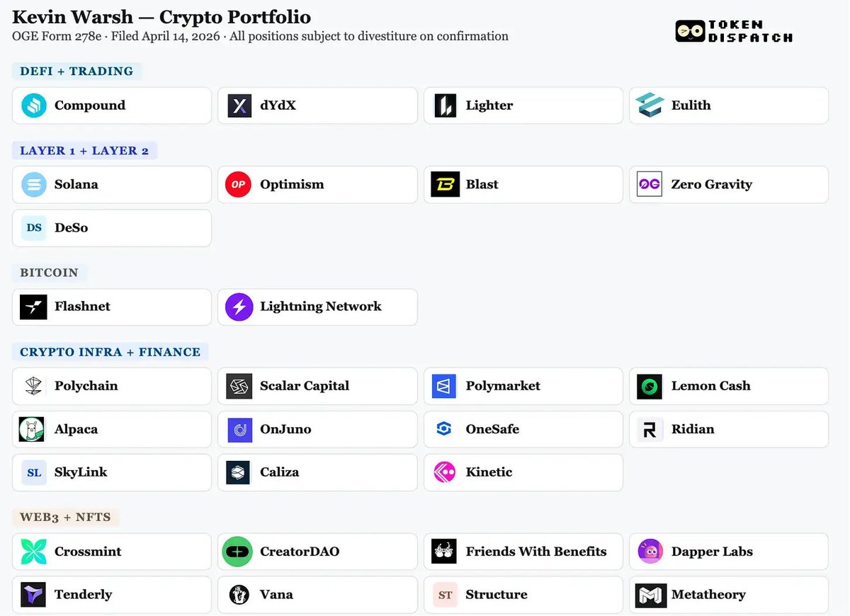Click the Kevin Warsh — Crypto Portfolio heading
Viewport: 850px width, 616px height.
pos(161,17)
